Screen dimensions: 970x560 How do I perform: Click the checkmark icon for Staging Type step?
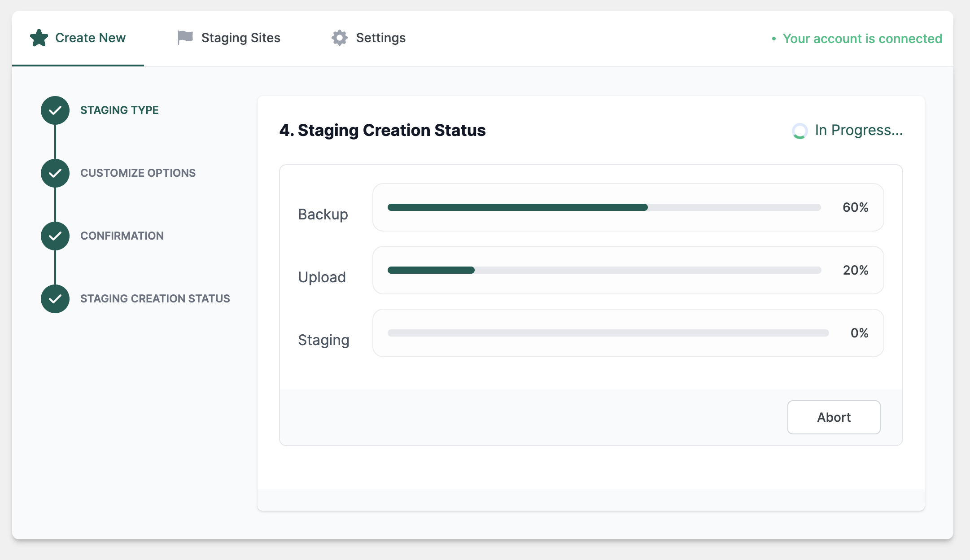tap(55, 110)
